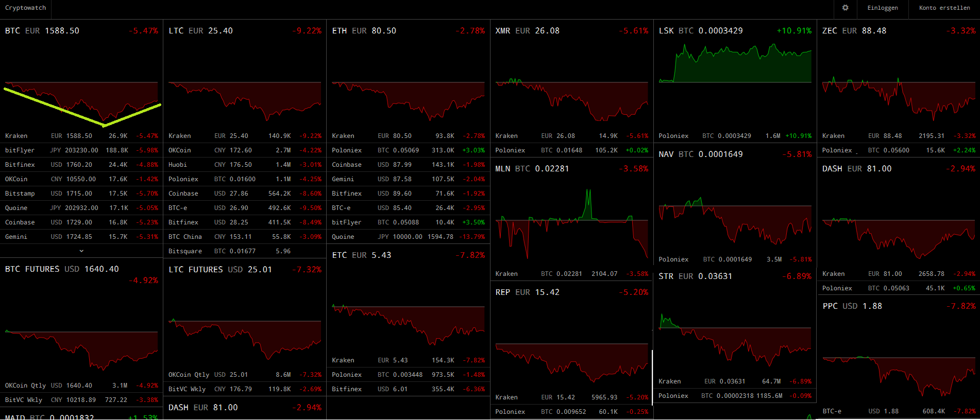Open the Huobi CNY 176.50 row
The width and height of the screenshot is (980, 420).
245,165
